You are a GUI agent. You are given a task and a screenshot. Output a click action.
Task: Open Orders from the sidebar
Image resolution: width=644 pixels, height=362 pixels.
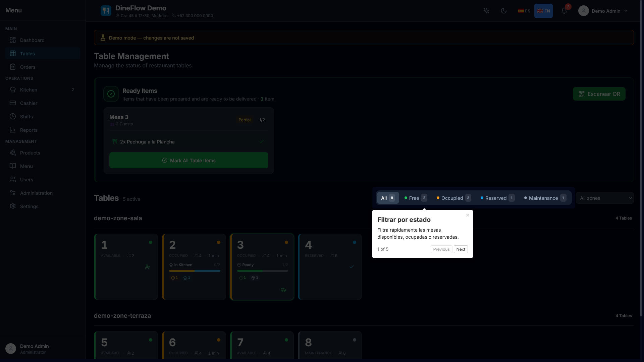pos(43,67)
